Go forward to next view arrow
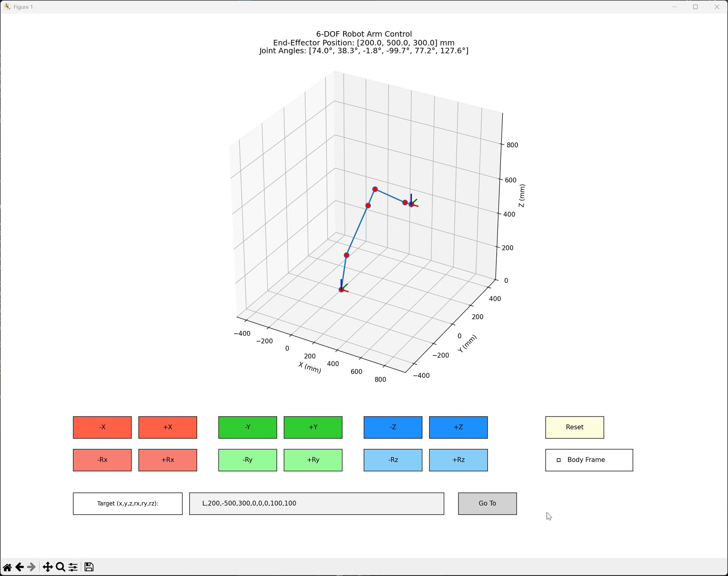Image resolution: width=728 pixels, height=576 pixels. point(31,567)
